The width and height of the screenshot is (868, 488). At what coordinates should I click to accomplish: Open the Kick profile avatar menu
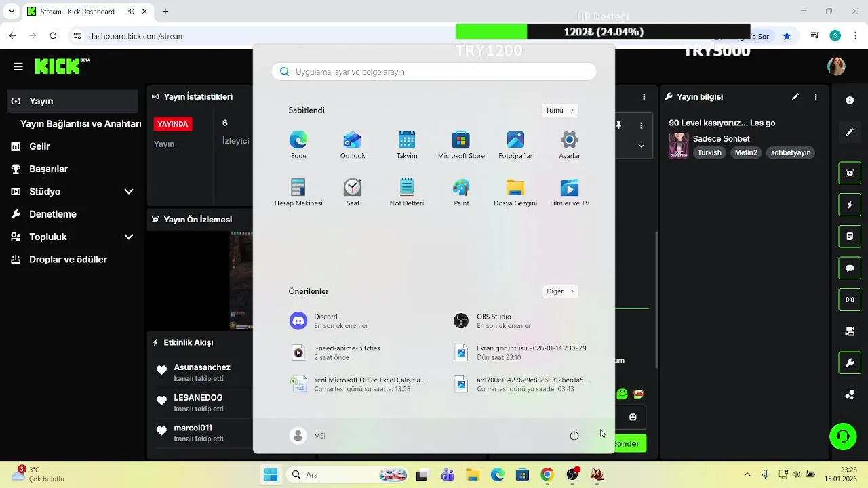click(x=836, y=66)
